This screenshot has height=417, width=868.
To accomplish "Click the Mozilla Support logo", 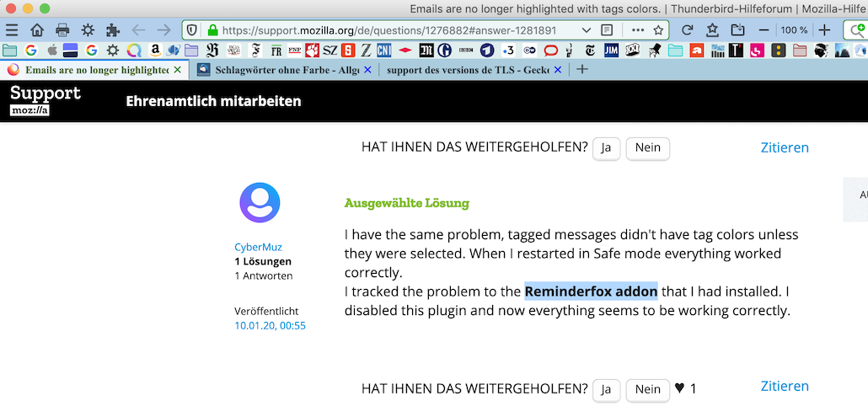I will click(45, 100).
